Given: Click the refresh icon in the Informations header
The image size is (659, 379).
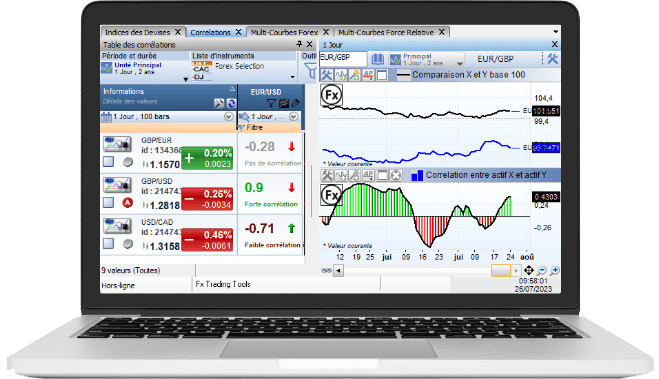Looking at the screenshot, I should click(x=231, y=103).
